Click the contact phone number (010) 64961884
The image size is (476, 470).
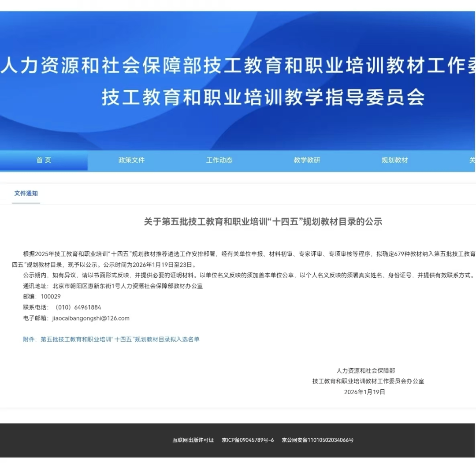(x=78, y=307)
